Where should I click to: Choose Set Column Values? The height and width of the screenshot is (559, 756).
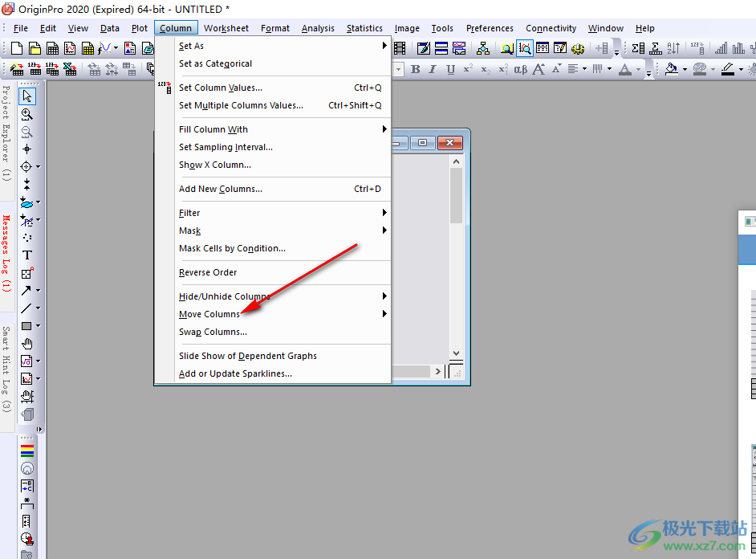tap(282, 88)
